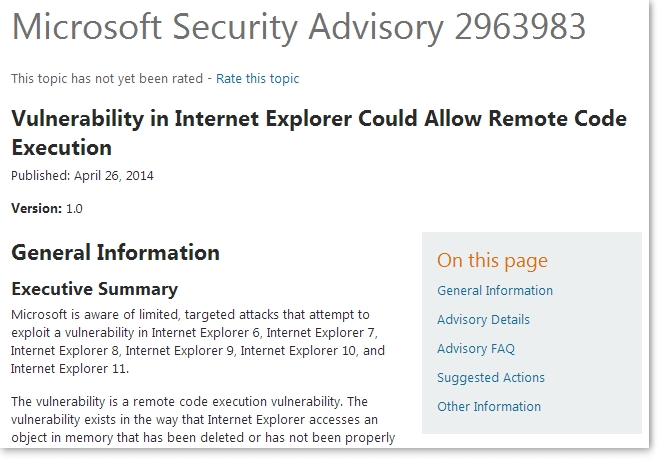
Task: Click paragraph starting 'The vulnerability is a remote'
Action: click(203, 420)
